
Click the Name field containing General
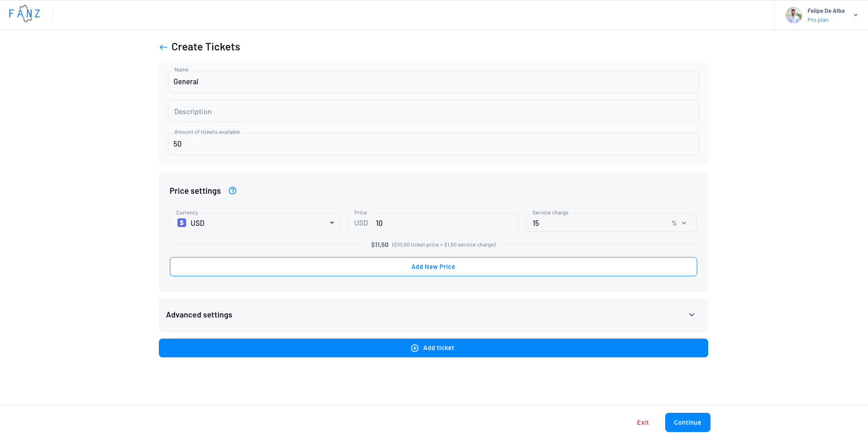[x=433, y=82]
